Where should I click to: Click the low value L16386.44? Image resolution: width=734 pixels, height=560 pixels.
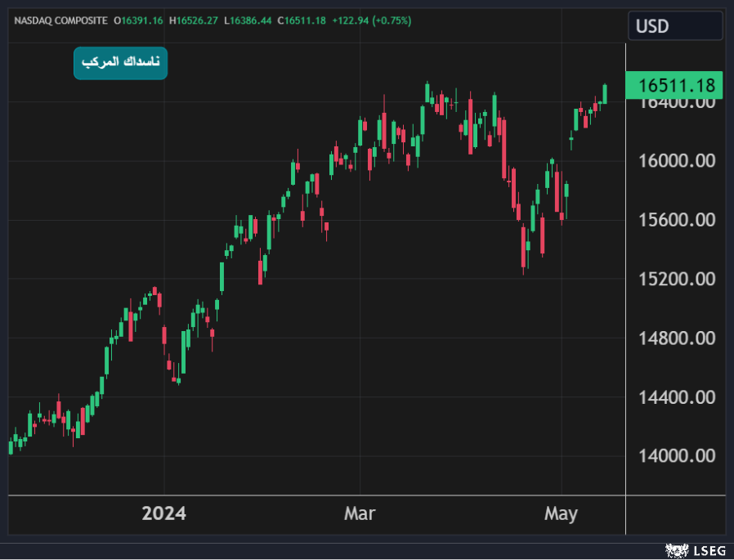click(x=250, y=20)
